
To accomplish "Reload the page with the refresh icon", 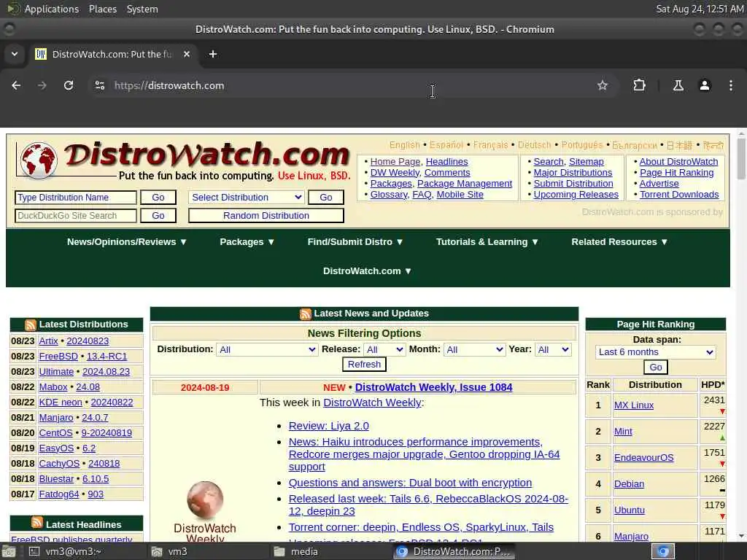I will pos(69,85).
